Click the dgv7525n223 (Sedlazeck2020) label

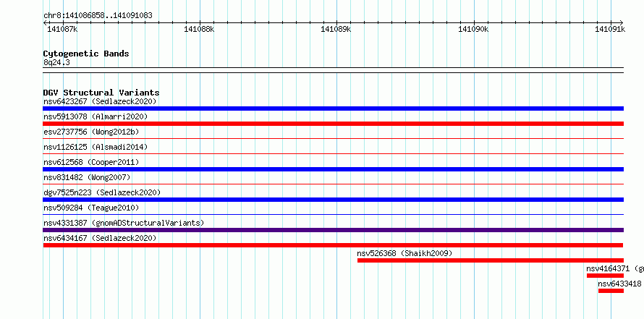[x=102, y=192]
